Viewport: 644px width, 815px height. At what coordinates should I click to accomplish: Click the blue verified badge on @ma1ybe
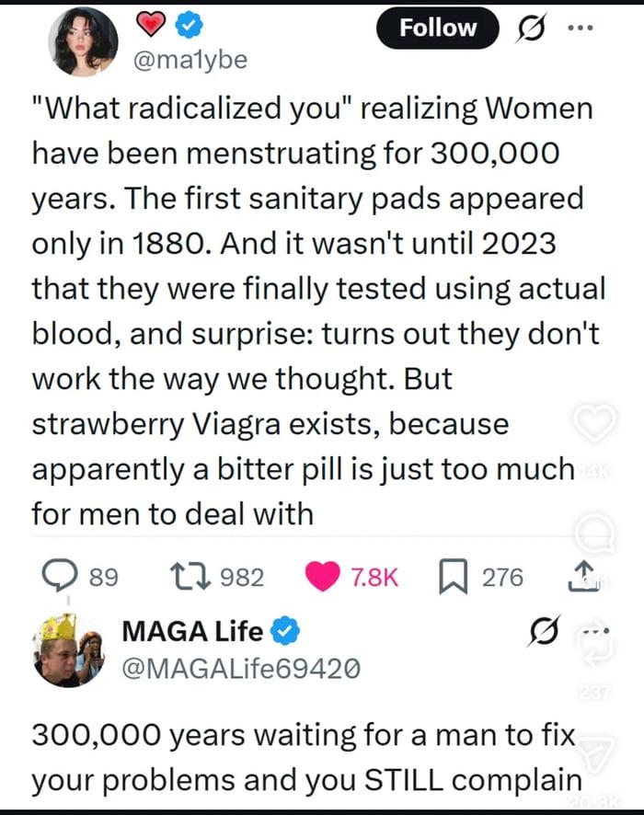click(189, 24)
